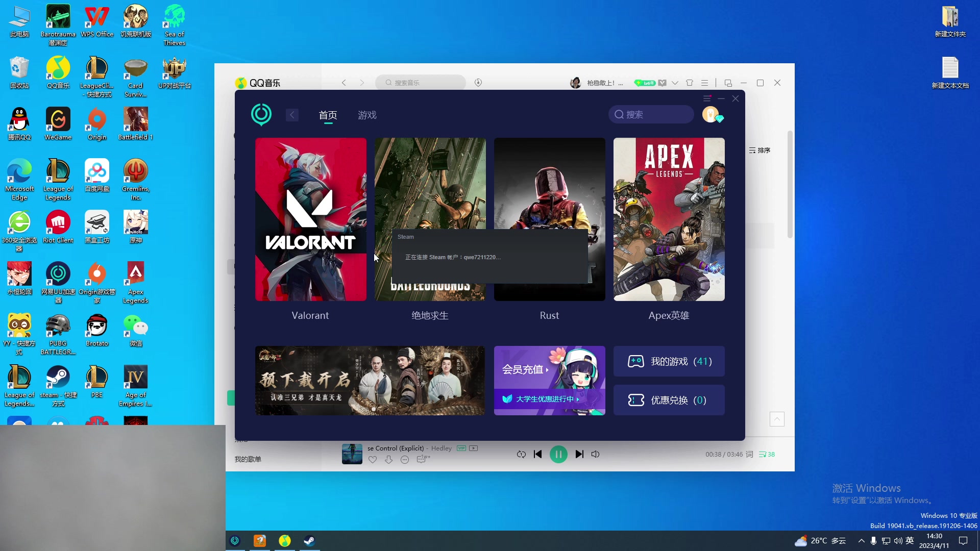Select the Riot Client desktop icon
980x551 pixels.
click(58, 227)
